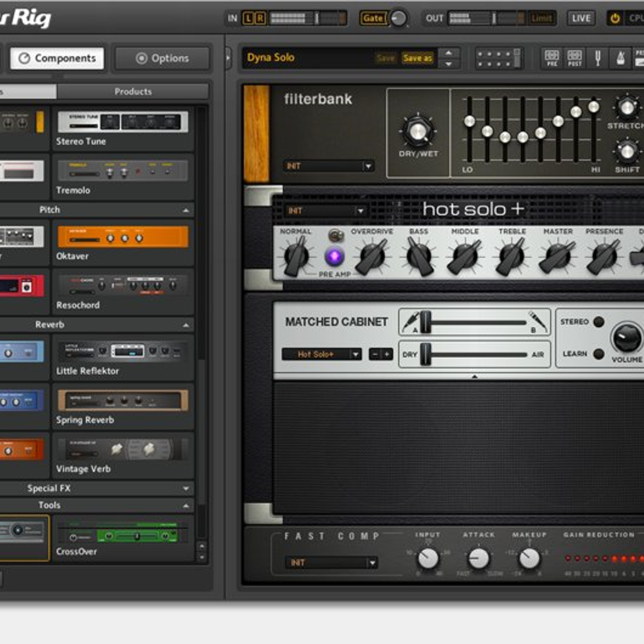The width and height of the screenshot is (644, 644).
Task: Select the tuner icon in the toolbar
Action: click(x=597, y=57)
